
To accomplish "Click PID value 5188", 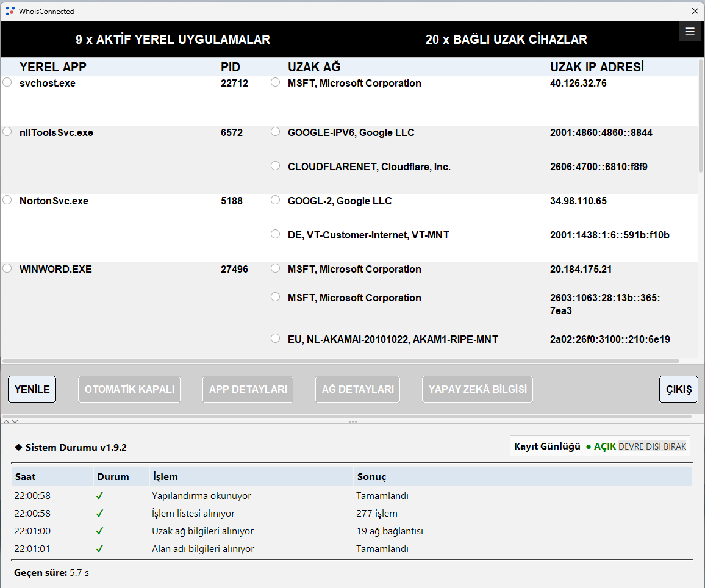I will tap(232, 201).
